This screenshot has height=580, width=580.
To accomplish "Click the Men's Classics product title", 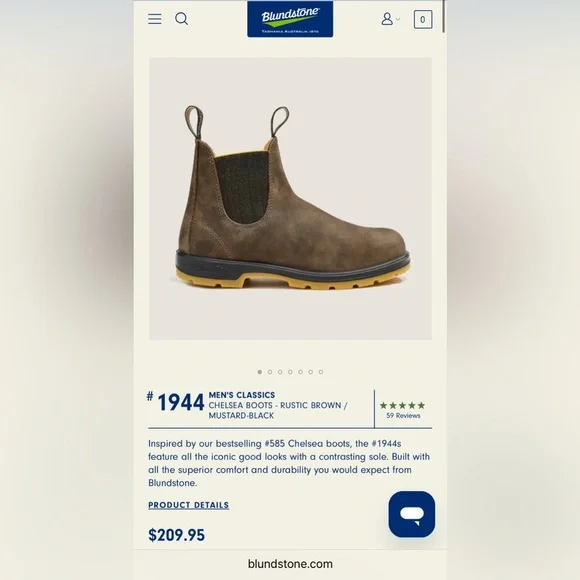I will click(242, 395).
